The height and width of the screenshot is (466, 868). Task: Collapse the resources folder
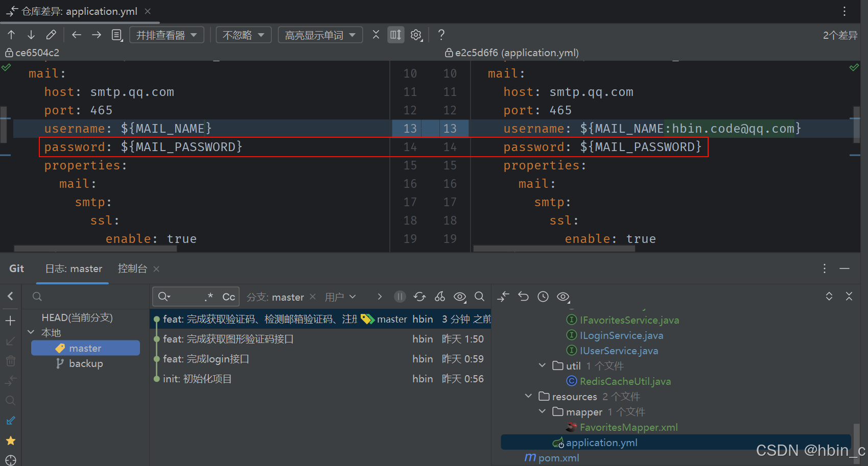coord(528,396)
